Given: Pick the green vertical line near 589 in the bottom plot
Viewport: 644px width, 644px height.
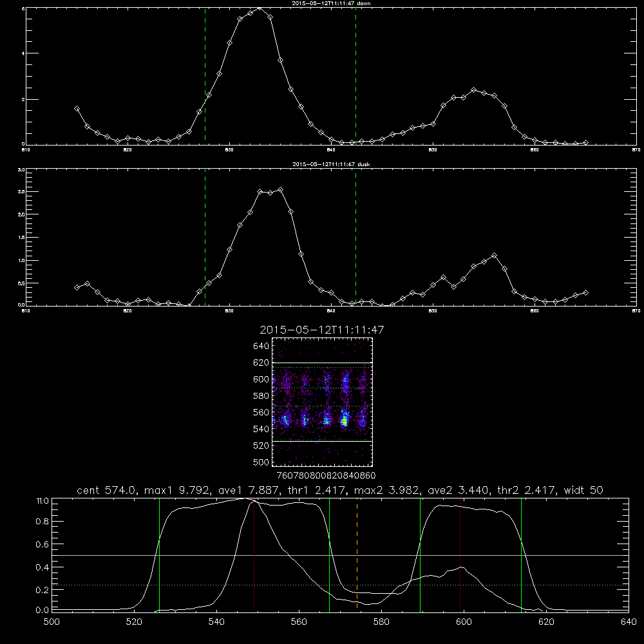Looking at the screenshot, I should click(x=420, y=554).
